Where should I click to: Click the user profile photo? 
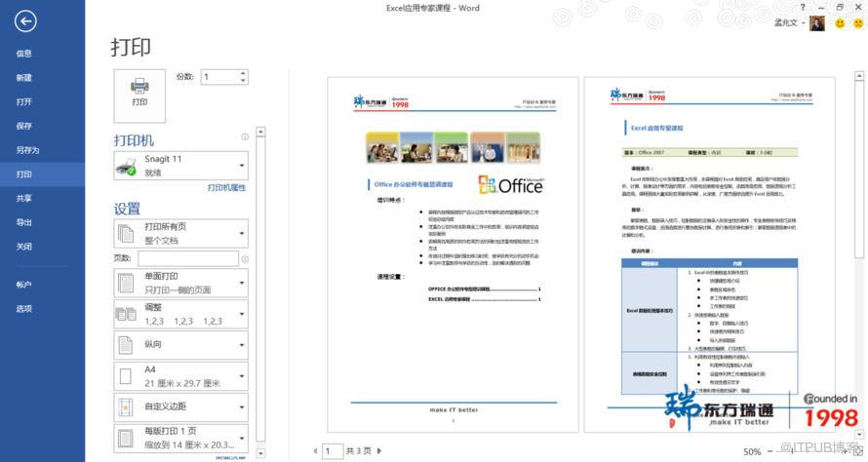(817, 23)
